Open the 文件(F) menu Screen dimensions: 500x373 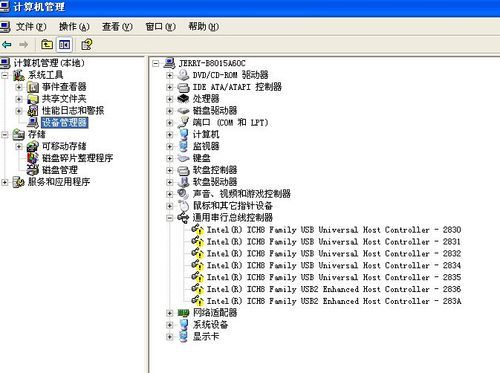click(x=31, y=26)
